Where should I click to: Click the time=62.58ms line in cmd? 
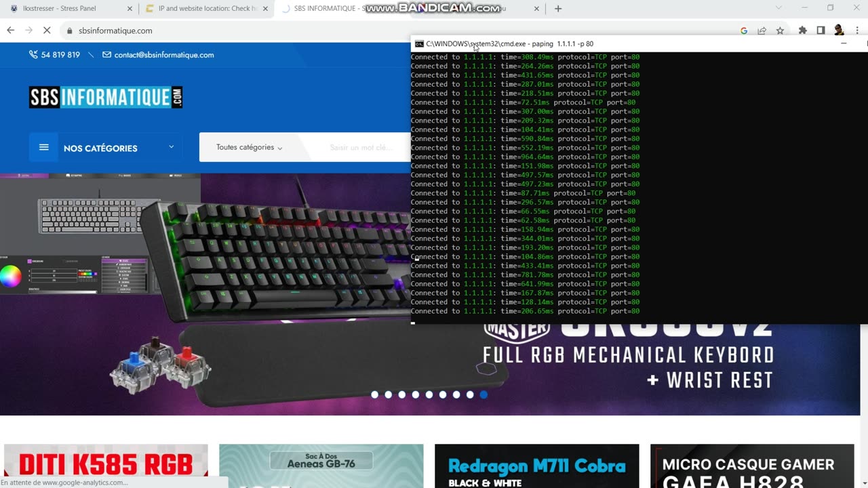523,220
